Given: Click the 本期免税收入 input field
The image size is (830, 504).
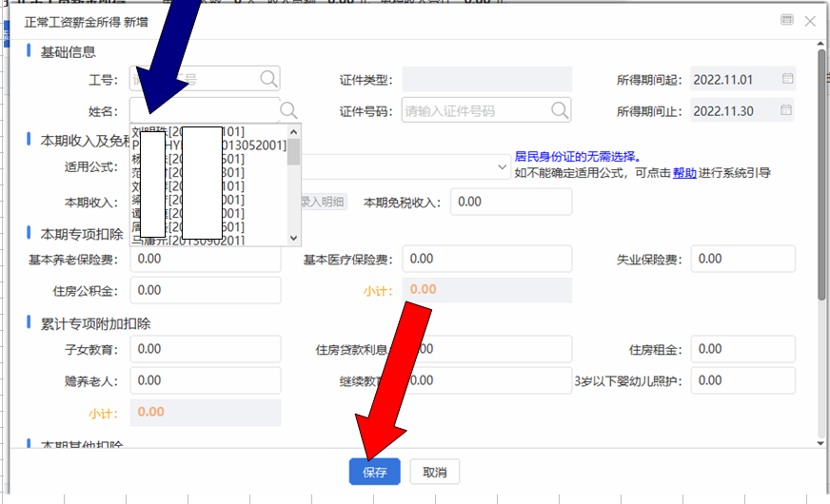Looking at the screenshot, I should [511, 202].
